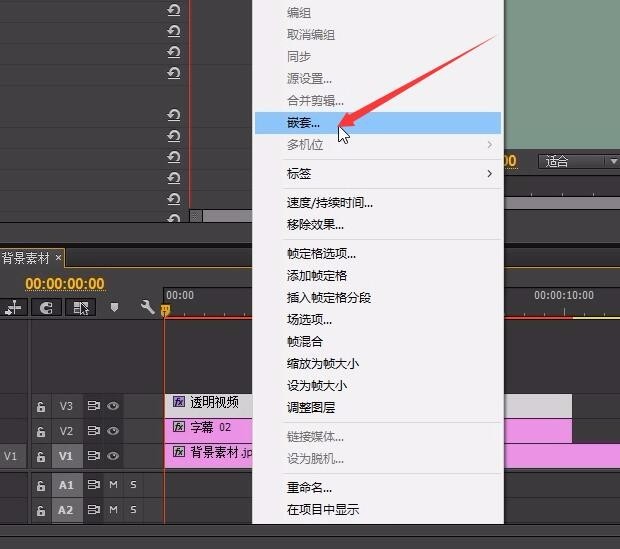Close the 背景素材 sequence tab
Screen dimensions: 620x549
(59, 257)
